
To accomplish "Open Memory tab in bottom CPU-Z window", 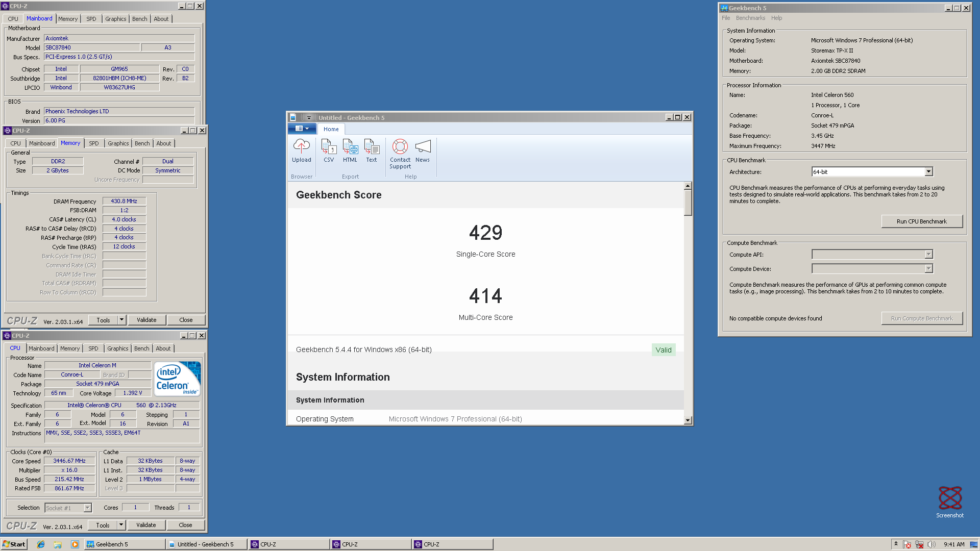I will (70, 348).
